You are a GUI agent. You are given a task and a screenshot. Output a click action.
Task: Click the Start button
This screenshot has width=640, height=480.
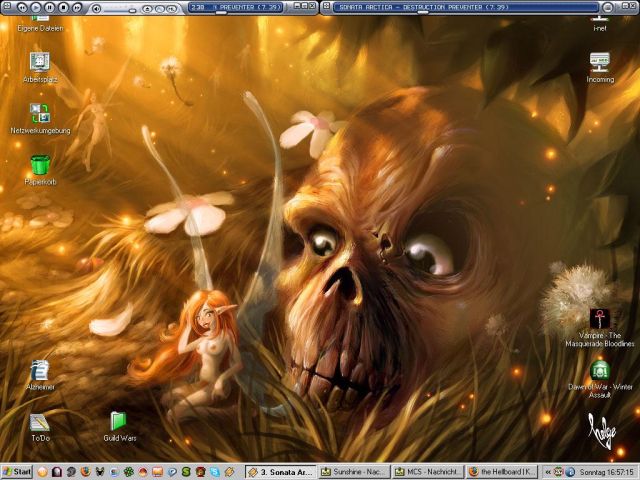[17, 472]
